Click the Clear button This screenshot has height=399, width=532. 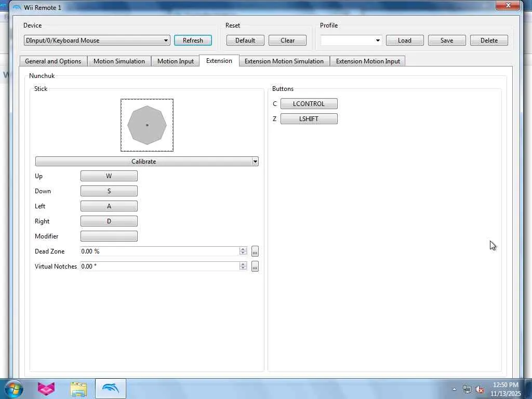(287, 41)
